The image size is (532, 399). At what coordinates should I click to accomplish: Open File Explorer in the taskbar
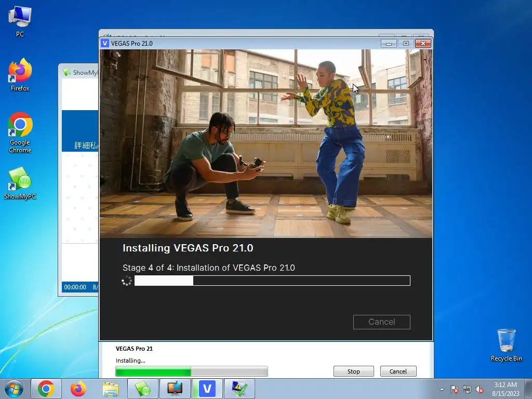(x=111, y=389)
